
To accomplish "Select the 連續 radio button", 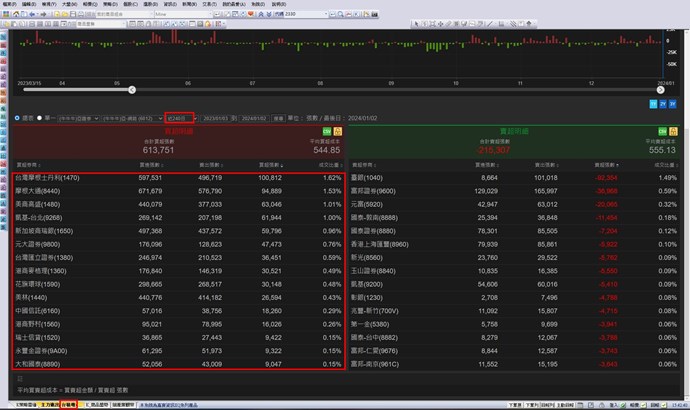I will (17, 117).
